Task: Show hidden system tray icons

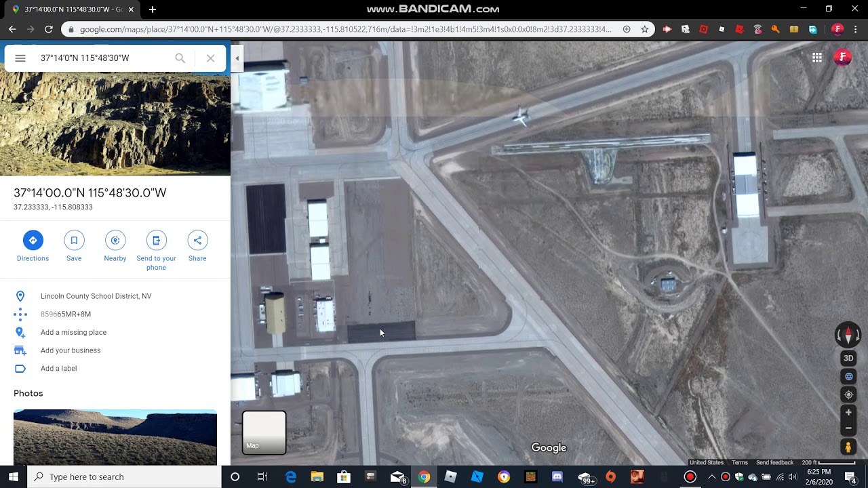Action: (711, 477)
